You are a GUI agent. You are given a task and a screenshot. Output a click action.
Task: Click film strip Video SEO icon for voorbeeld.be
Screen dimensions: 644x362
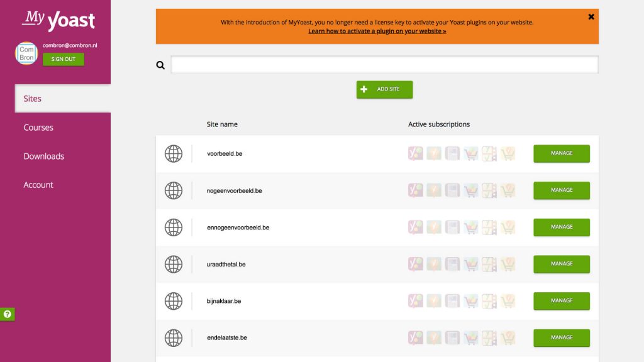point(489,153)
